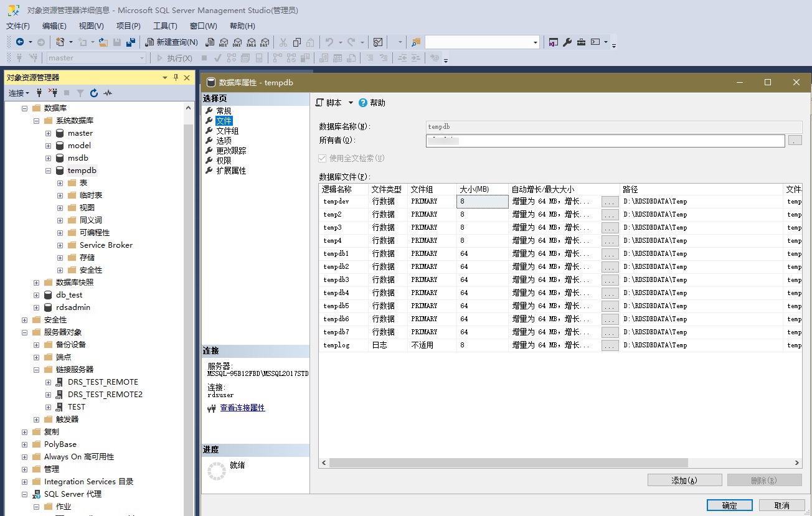Image resolution: width=812 pixels, height=516 pixels.
Task: Click the toolbox icon in main toolbar
Action: coord(581,42)
